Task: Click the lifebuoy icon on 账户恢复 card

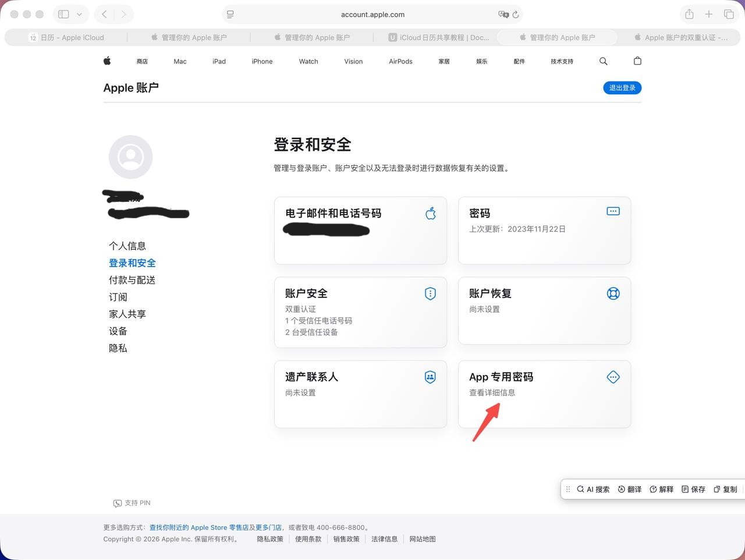Action: tap(613, 293)
